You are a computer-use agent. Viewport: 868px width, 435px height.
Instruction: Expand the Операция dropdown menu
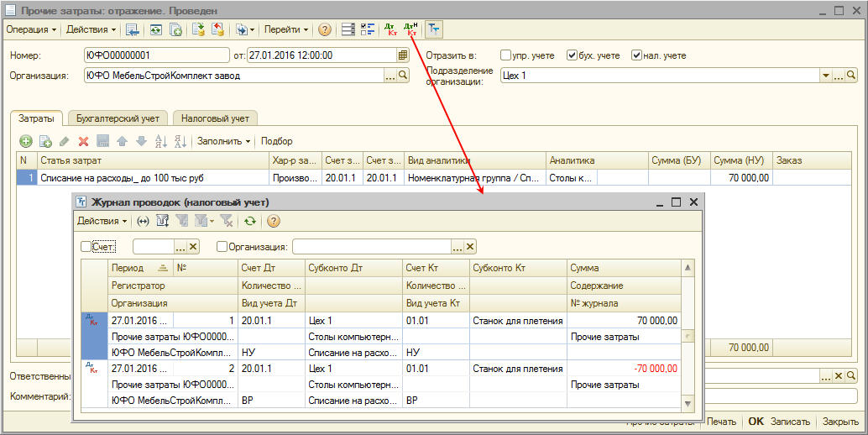[31, 29]
